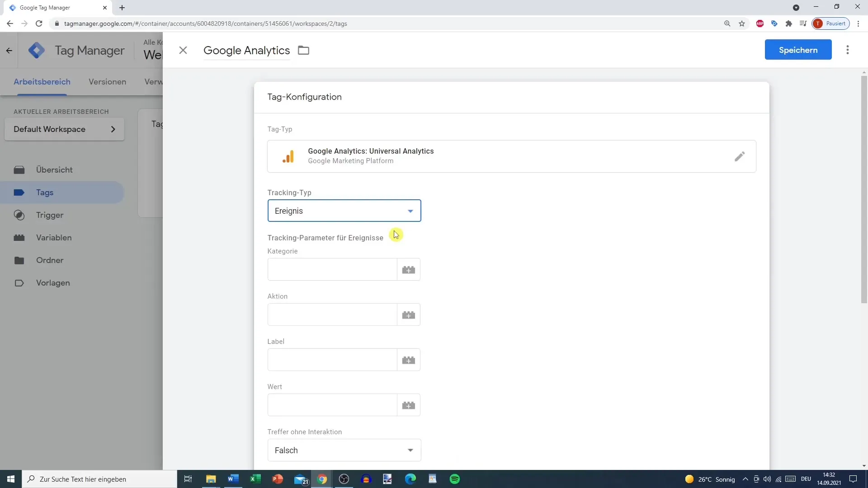Insert variable for Wert field
Screen dimensions: 868x488
coord(409,405)
